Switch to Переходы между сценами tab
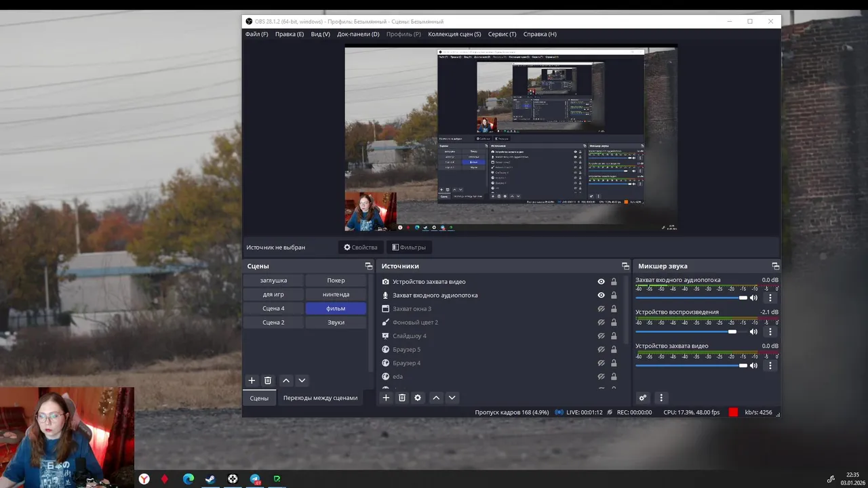This screenshot has width=868, height=488. [x=320, y=398]
